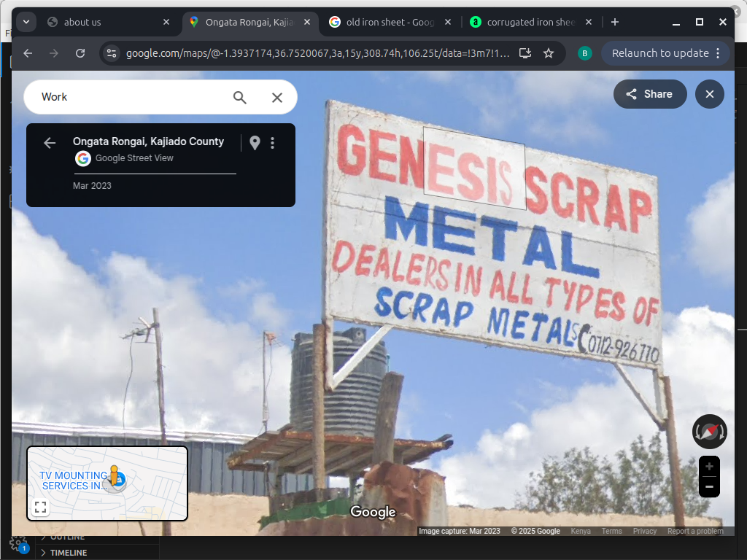Go back from Street View panel
This screenshot has width=747, height=560.
click(50, 143)
